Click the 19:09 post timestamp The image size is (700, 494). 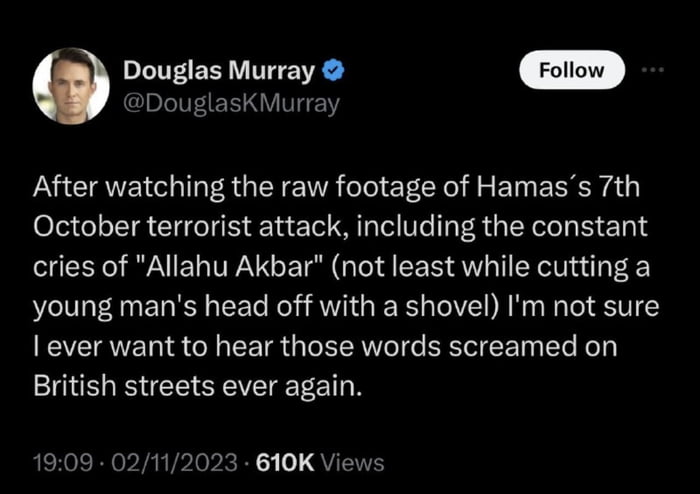(x=63, y=462)
